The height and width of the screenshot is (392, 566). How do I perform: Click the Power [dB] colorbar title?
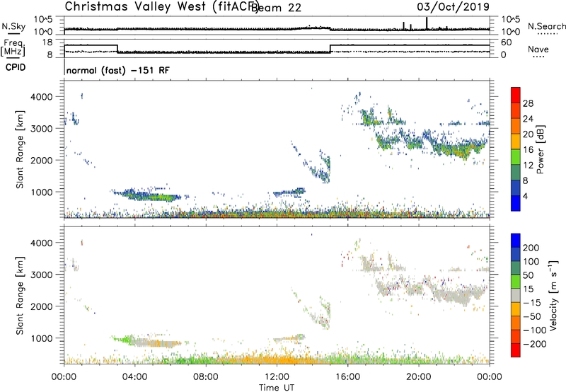tap(540, 149)
